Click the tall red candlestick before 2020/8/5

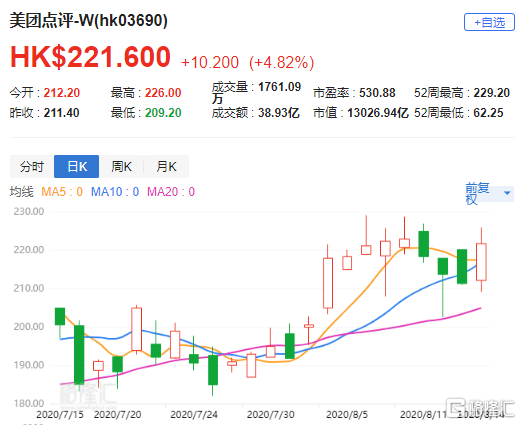pos(328,283)
